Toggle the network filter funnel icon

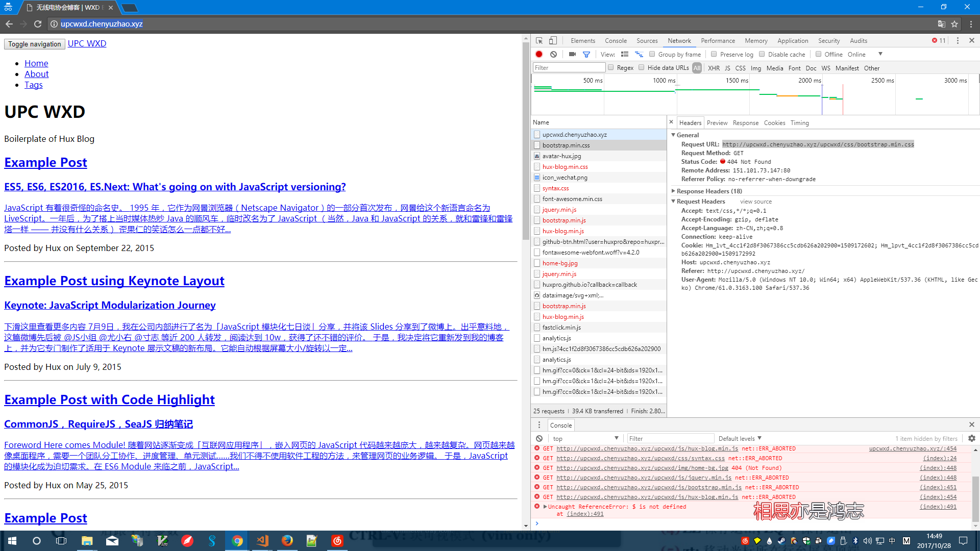coord(586,54)
